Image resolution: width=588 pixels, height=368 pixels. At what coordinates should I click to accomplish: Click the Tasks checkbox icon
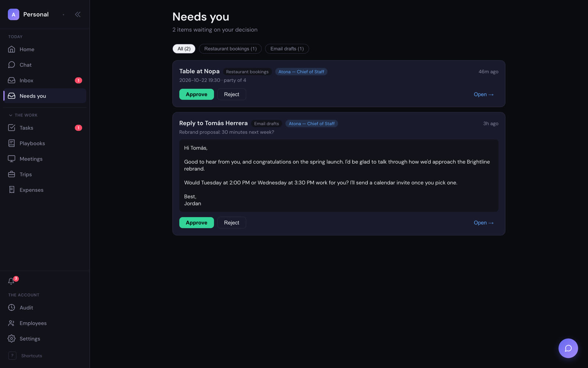[12, 128]
